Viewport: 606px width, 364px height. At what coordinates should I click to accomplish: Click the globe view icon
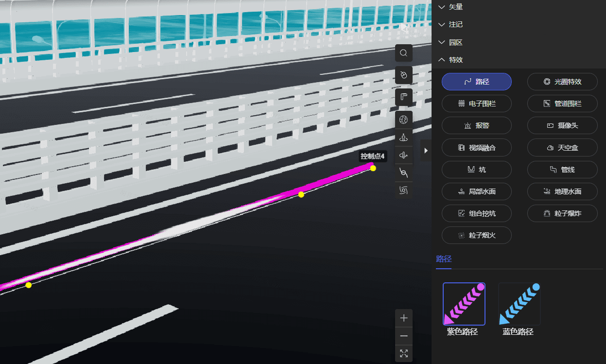[x=403, y=119]
